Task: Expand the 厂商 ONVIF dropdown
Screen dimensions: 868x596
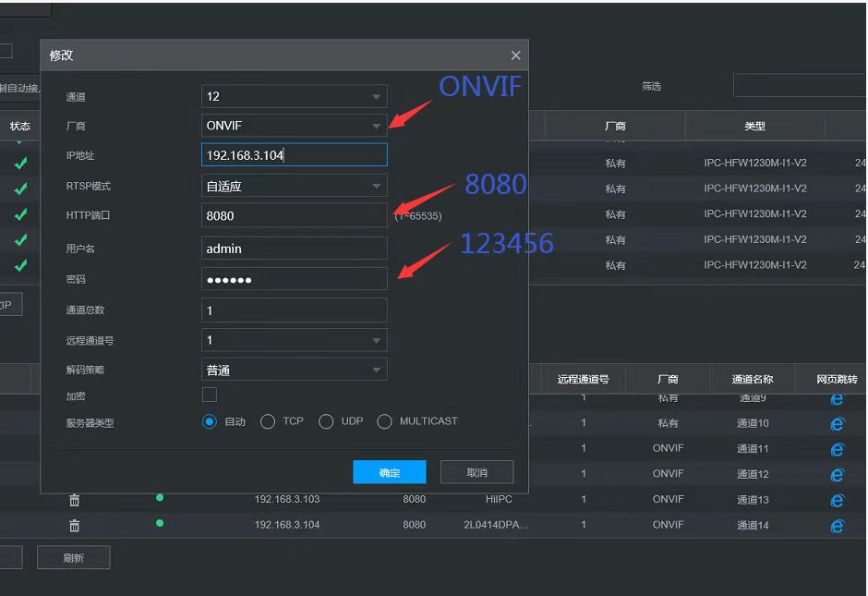Action: click(294, 126)
